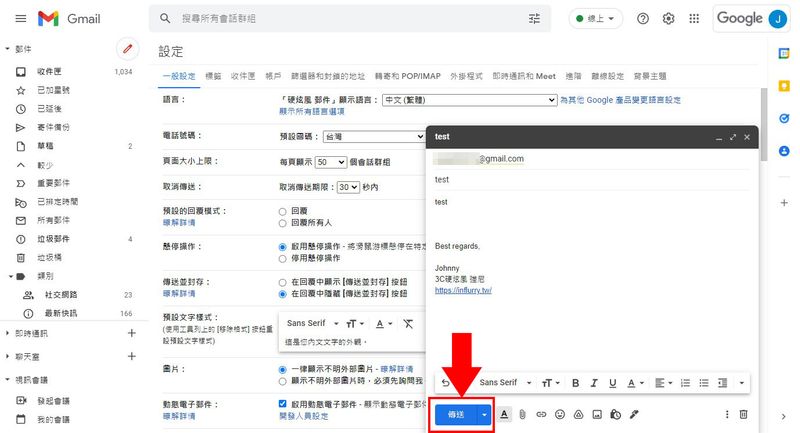Discard the draft with the trash icon
The width and height of the screenshot is (800, 433).
743,414
